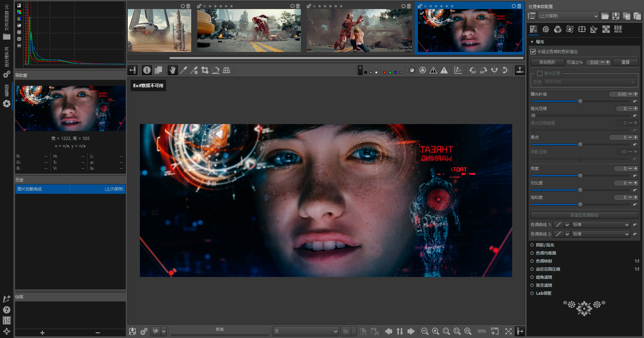Paste processing profile from clipboard
The width and height of the screenshot is (644, 338).
coord(637,16)
